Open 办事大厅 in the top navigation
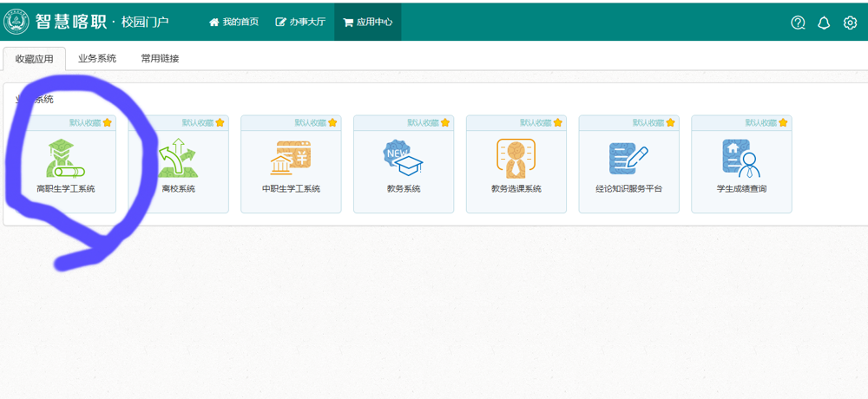 click(x=300, y=22)
